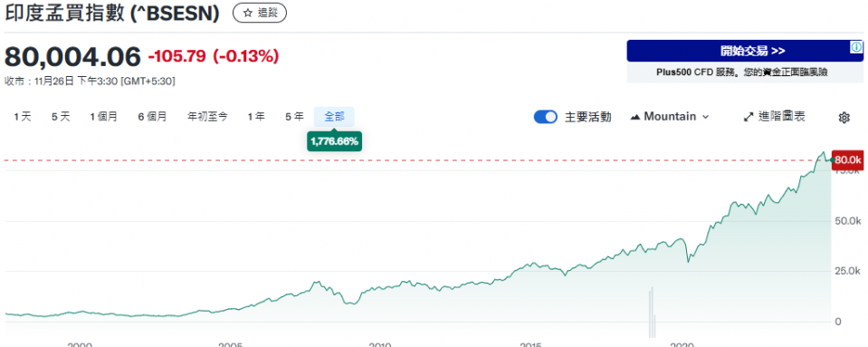The height and width of the screenshot is (347, 868).
Task: Click the 開始交易 >> ad banner
Action: point(745,51)
